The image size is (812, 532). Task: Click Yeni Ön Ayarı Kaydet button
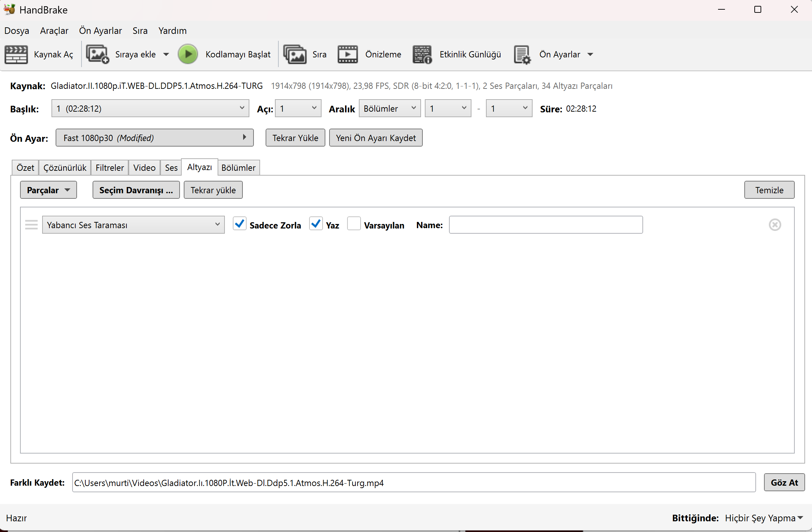[x=376, y=138]
